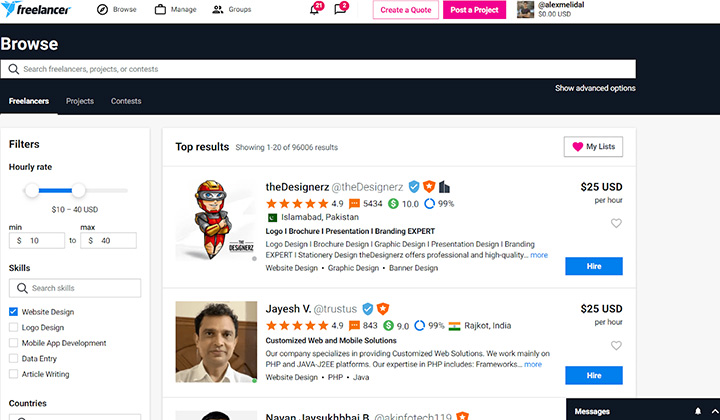Click 'Customized Web and Mobile Solutions' headline
Screen dimensions: 720x420
click(331, 341)
